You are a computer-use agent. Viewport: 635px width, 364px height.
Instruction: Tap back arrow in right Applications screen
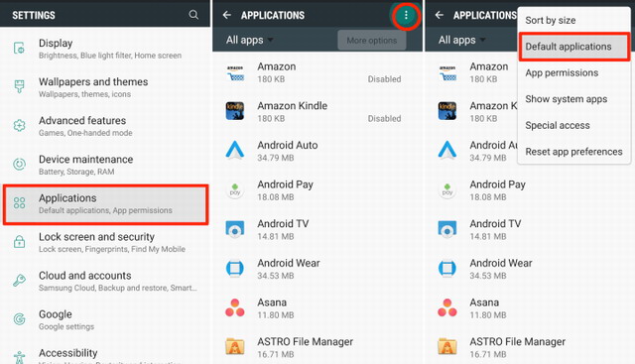439,15
